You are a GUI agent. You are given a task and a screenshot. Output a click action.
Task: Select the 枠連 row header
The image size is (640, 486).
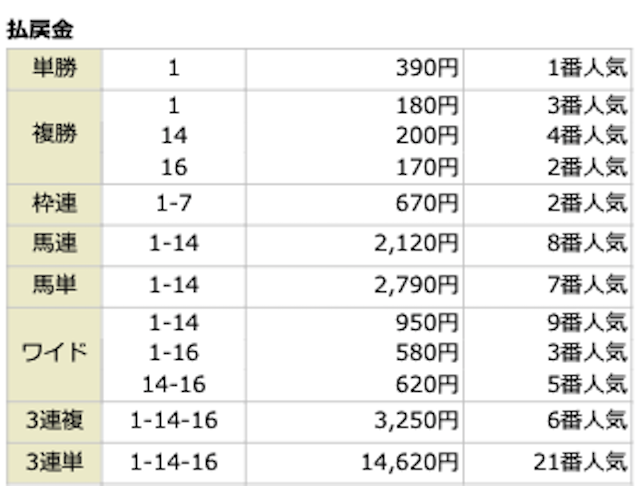tap(53, 204)
